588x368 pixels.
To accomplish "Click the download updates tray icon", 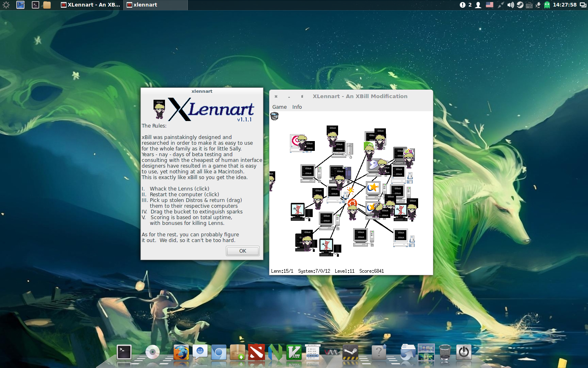I will tap(538, 5).
